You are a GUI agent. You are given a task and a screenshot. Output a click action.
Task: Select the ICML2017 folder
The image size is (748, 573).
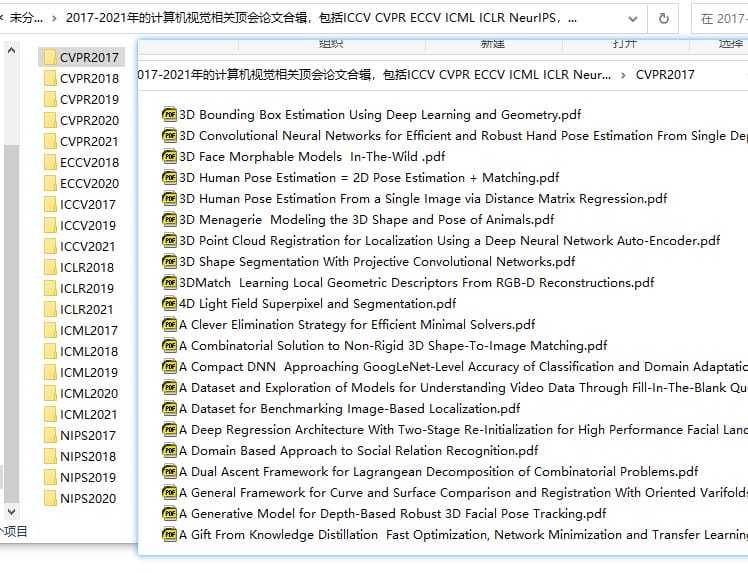click(81, 330)
